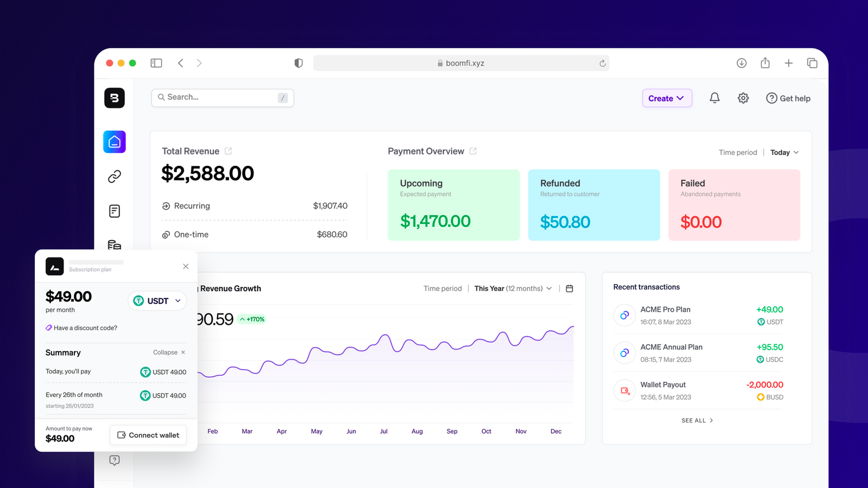Open settings via the gear icon
The width and height of the screenshot is (868, 488).
pos(743,98)
